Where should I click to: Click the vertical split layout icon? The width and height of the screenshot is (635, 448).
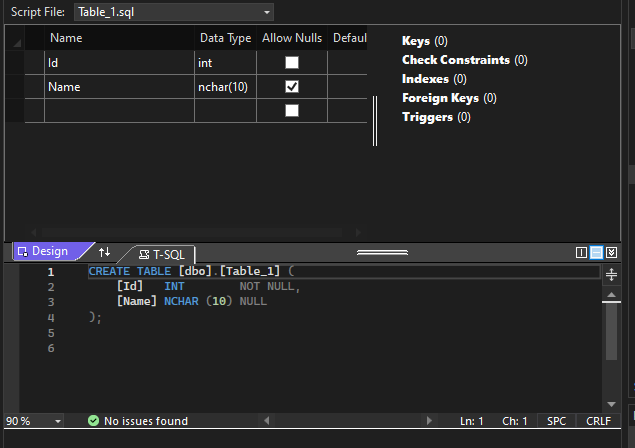coord(581,252)
